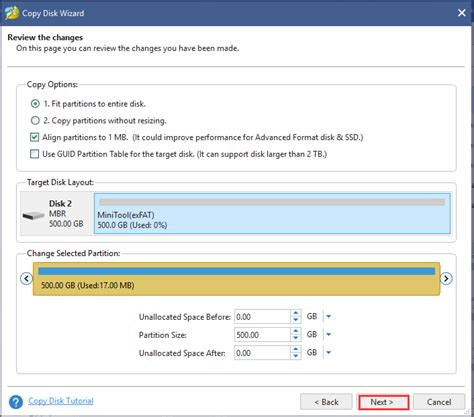
Task: Select Copy partitions without resizing option
Action: point(35,120)
